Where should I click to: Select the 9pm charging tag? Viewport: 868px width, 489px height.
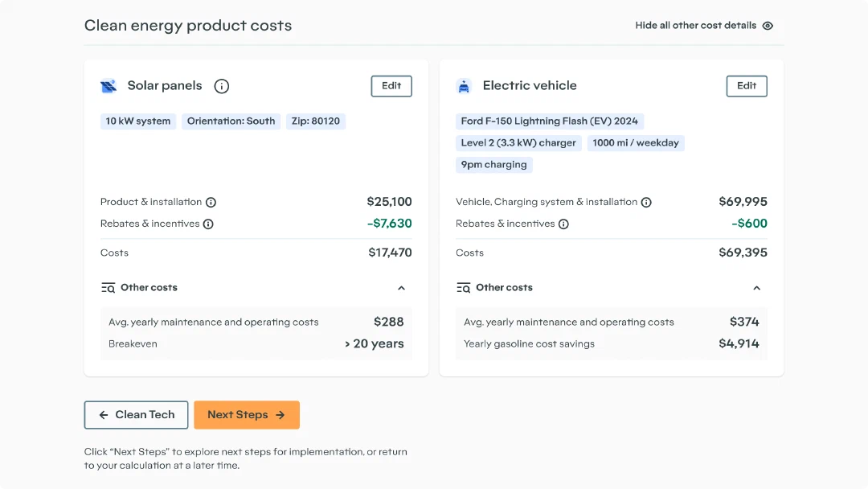pyautogui.click(x=493, y=165)
